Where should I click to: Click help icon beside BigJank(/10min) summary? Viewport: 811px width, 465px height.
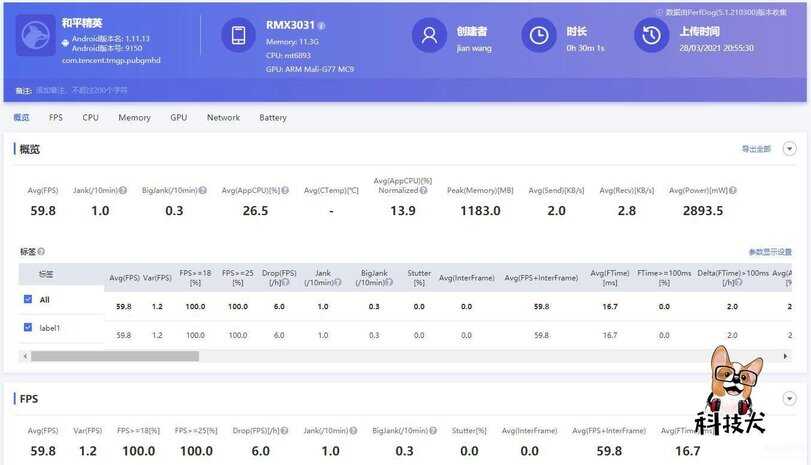tap(203, 190)
